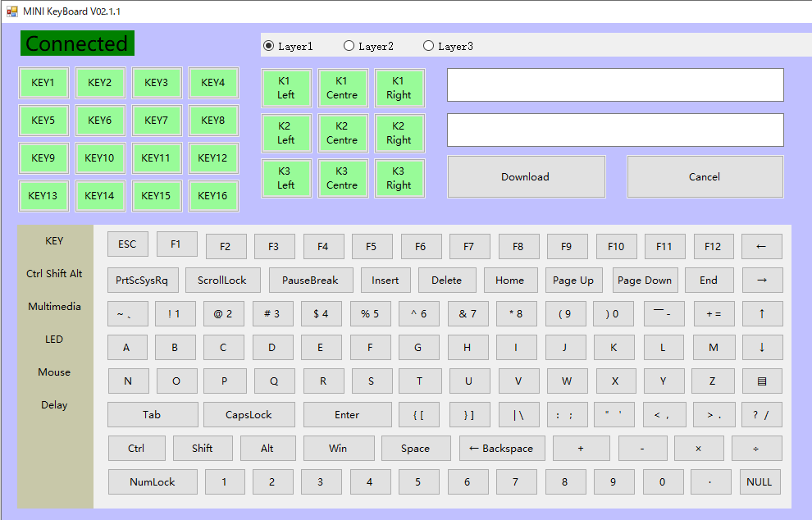The image size is (812, 520).
Task: Click the Cancel button
Action: click(x=705, y=177)
